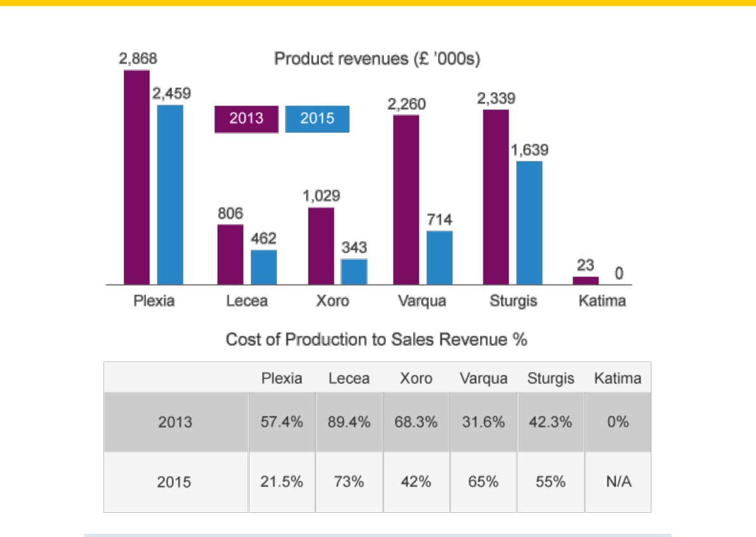Click the 1,639 bar value label
The image size is (756, 537).
pos(529,150)
